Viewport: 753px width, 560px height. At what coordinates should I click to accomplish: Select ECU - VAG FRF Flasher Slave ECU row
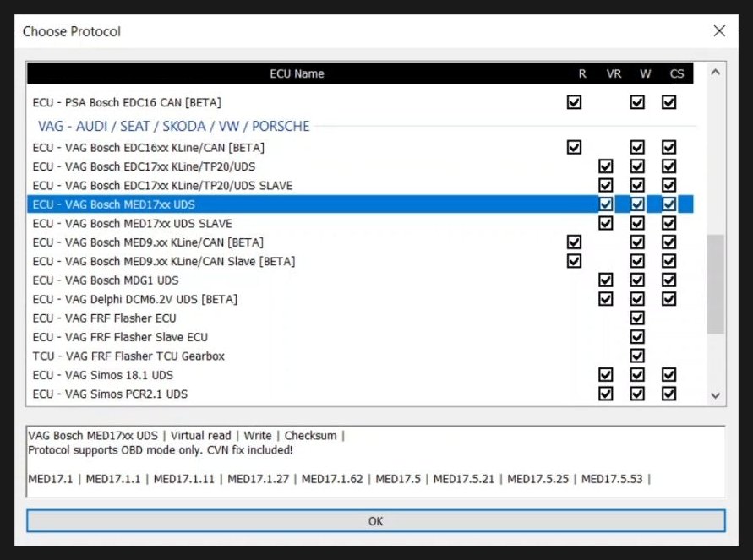click(360, 337)
